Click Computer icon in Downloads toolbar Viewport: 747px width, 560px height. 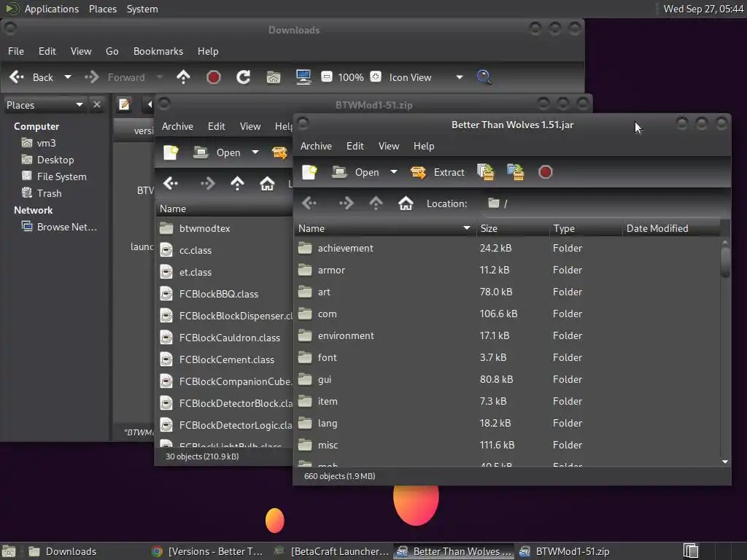303,77
